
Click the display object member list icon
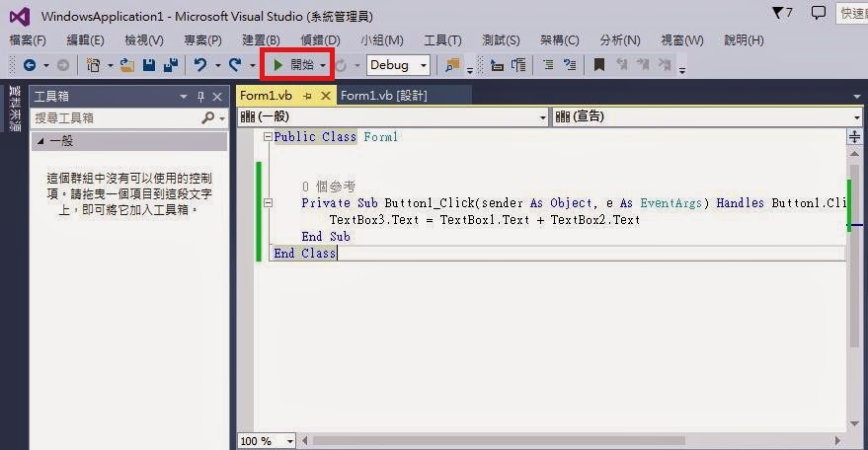[497, 65]
